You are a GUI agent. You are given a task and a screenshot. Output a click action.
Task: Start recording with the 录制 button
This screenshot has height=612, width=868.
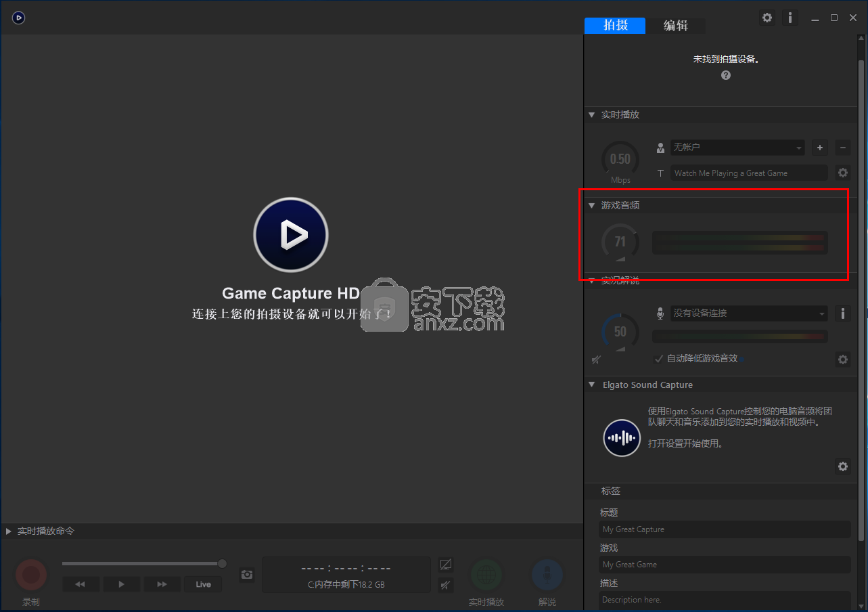click(31, 575)
